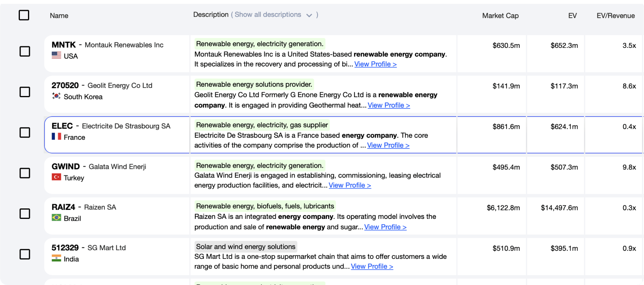This screenshot has height=285, width=644.
Task: Click the USA flag icon under Montauk Renewables
Action: (56, 55)
